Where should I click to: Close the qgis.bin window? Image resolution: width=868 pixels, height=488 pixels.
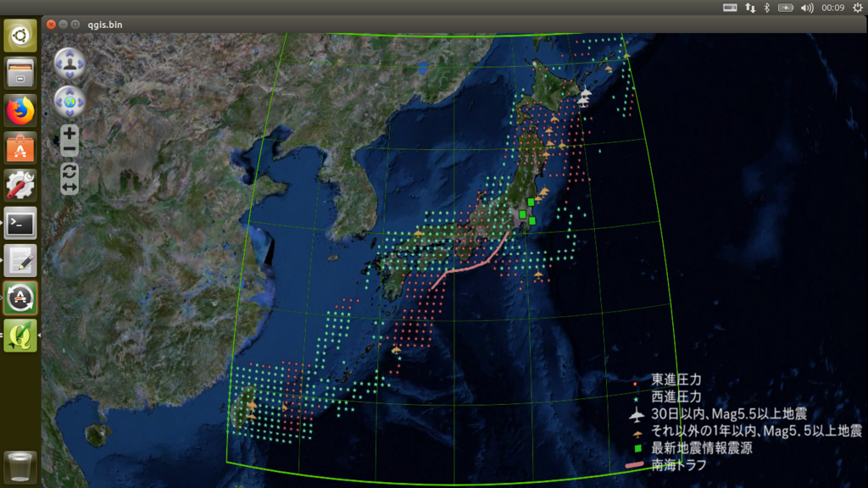(x=51, y=25)
